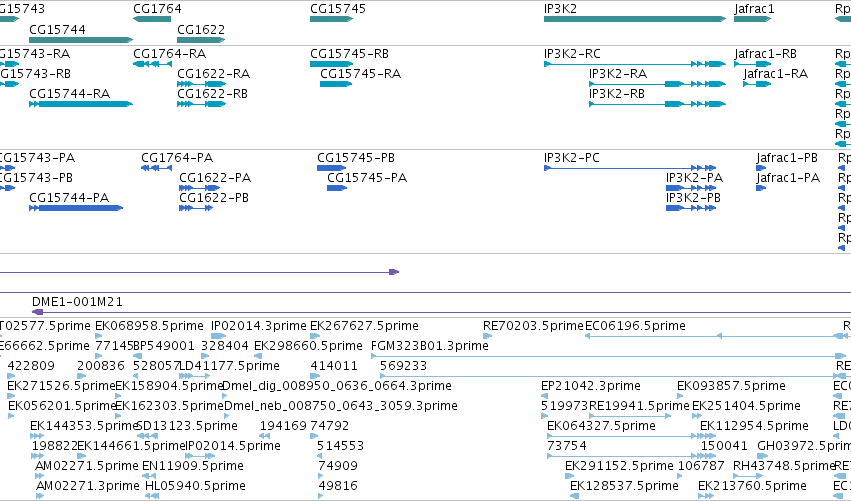Click the EK251404.5prime EST label
The width and height of the screenshot is (851, 501).
746,406
